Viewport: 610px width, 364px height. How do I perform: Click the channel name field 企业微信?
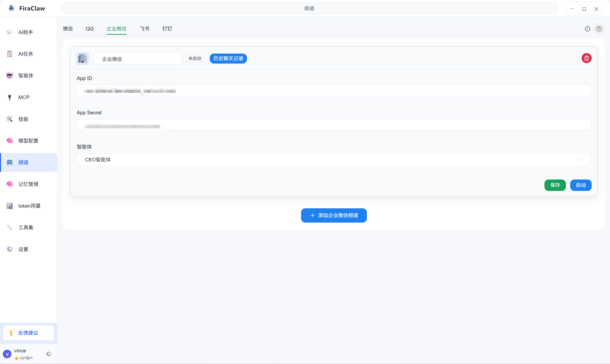[x=138, y=59]
